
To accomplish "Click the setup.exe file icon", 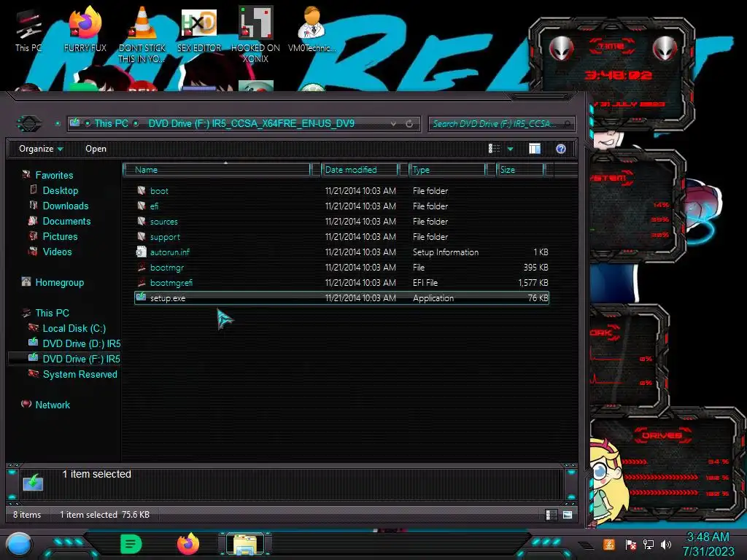I will coord(141,297).
